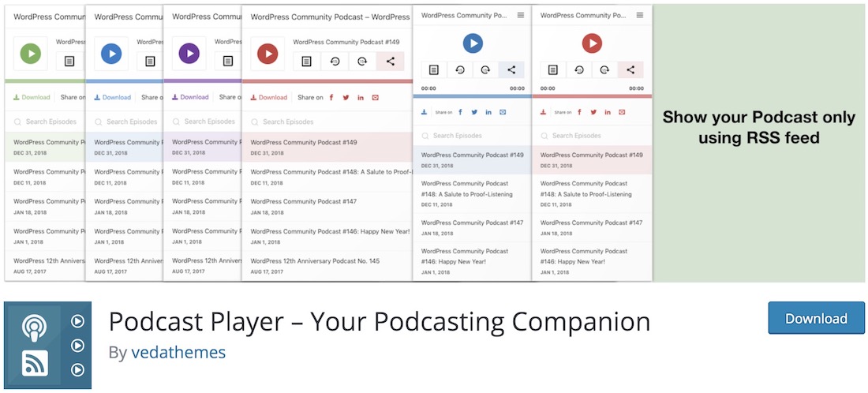This screenshot has height=393, width=868.
Task: Open the hamburger menu of the blue mobile player
Action: coord(520,16)
